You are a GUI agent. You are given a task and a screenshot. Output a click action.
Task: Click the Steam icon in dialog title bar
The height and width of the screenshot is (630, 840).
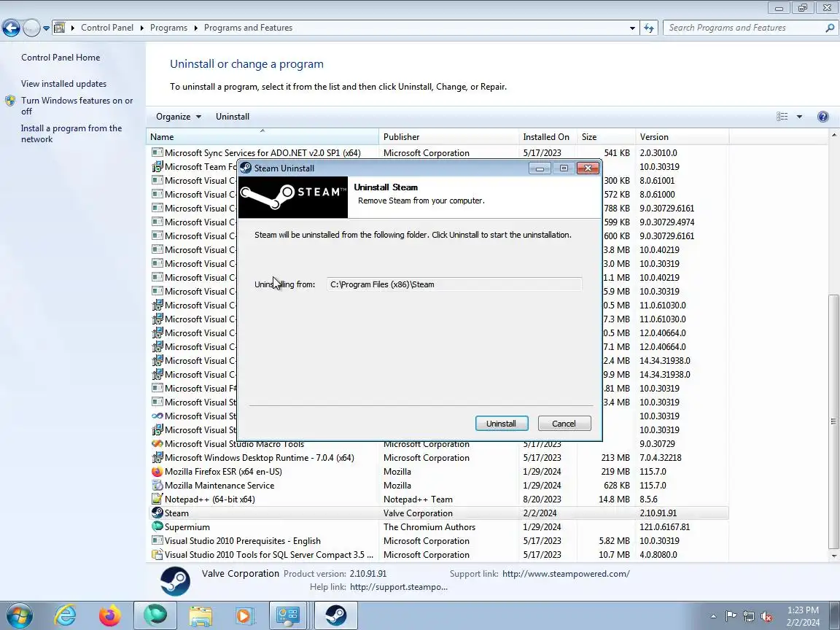[x=246, y=168]
